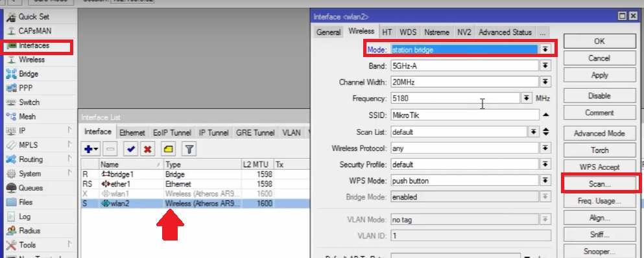Viewport: 644px width, 258px height.
Task: Switch to the NV2 tab
Action: (464, 32)
